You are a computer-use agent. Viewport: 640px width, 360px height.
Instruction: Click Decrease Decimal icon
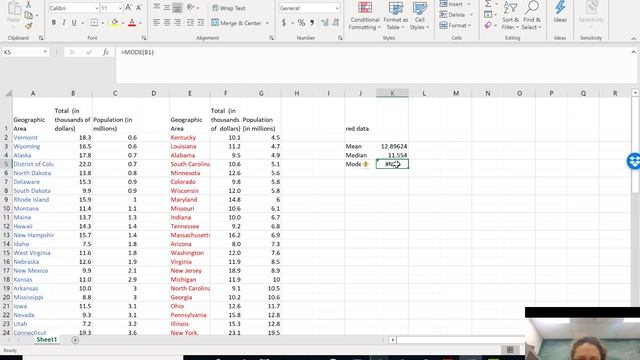click(x=336, y=23)
